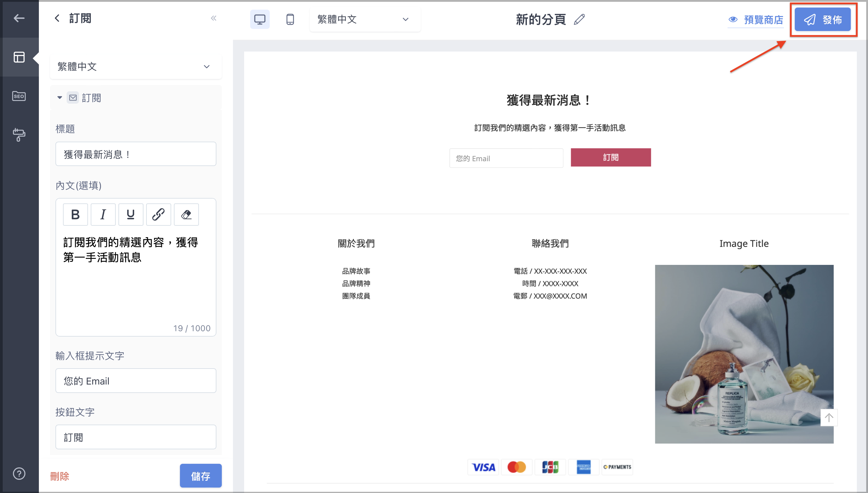Viewport: 868px width, 493px height.
Task: Open the paint roller theme icon
Action: coord(19,135)
